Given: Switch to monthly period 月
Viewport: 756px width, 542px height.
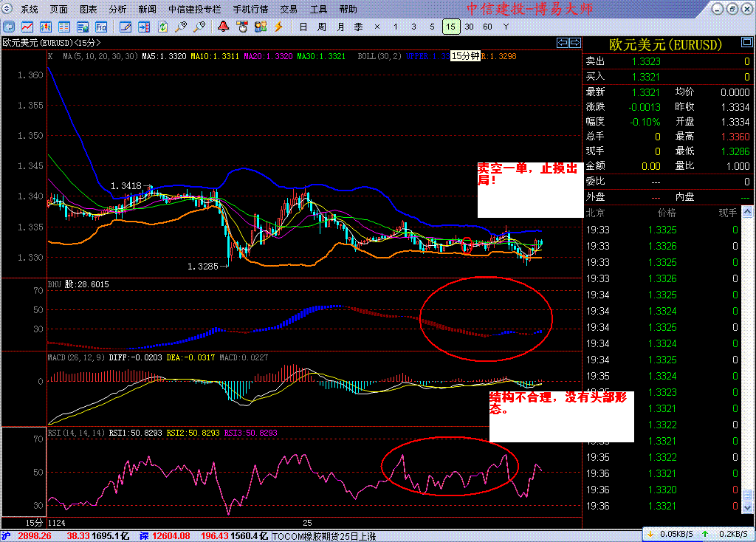Looking at the screenshot, I should (x=340, y=27).
